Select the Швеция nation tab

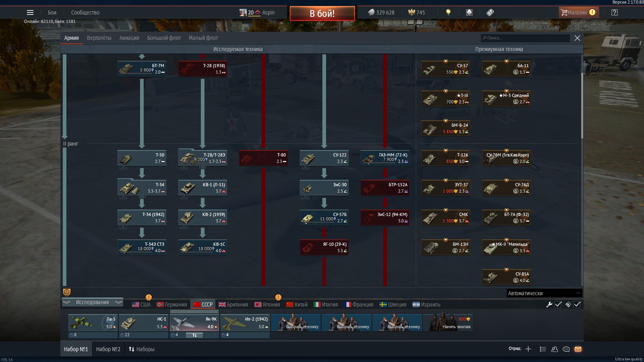click(393, 304)
